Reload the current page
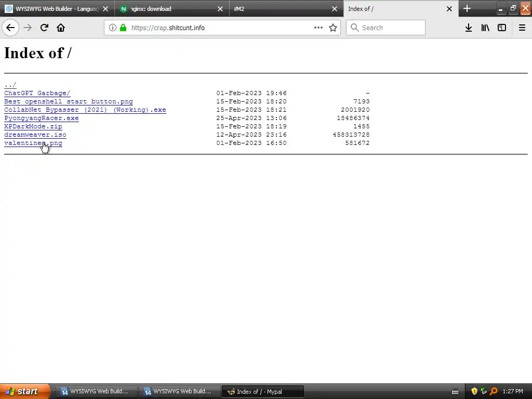The width and height of the screenshot is (532, 399). click(44, 28)
